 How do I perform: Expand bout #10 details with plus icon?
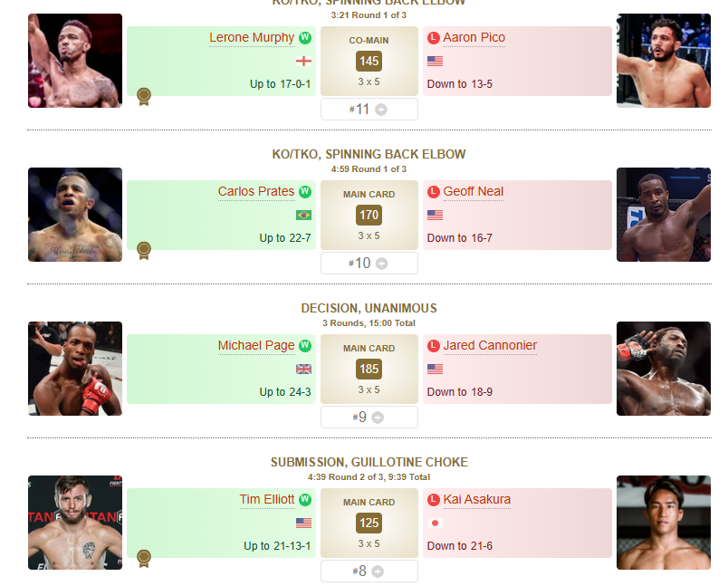click(x=381, y=264)
